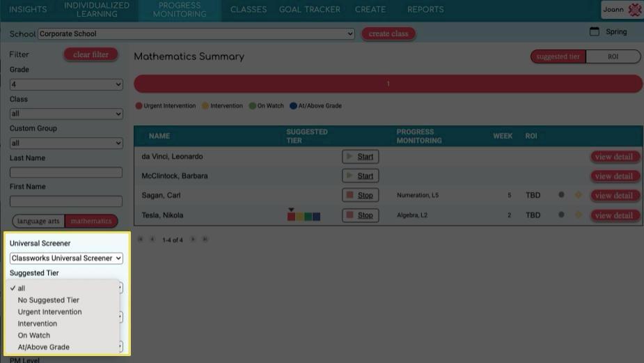Select No Suggested Tier option
This screenshot has height=363, width=644.
(x=49, y=300)
